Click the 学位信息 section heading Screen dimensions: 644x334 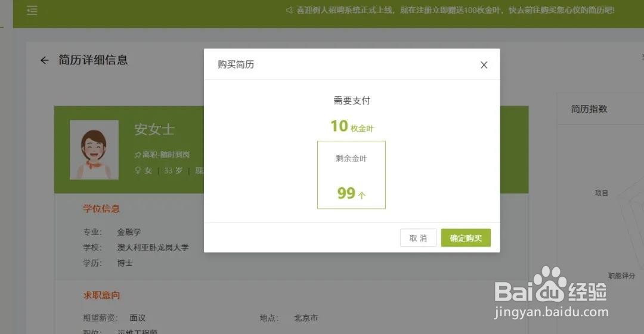point(101,209)
